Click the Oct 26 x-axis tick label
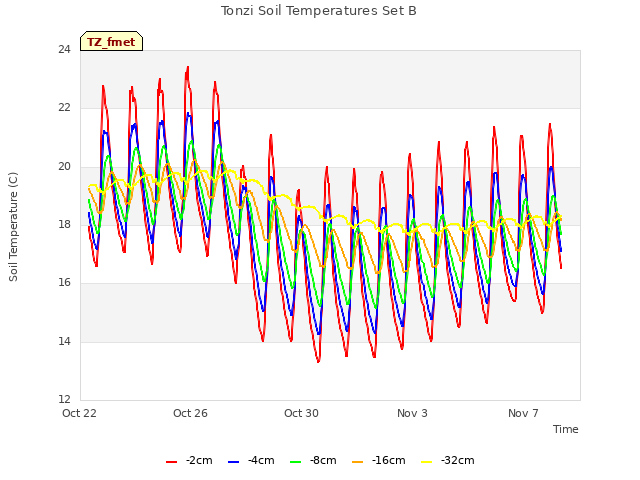The image size is (640, 480). pos(190,413)
